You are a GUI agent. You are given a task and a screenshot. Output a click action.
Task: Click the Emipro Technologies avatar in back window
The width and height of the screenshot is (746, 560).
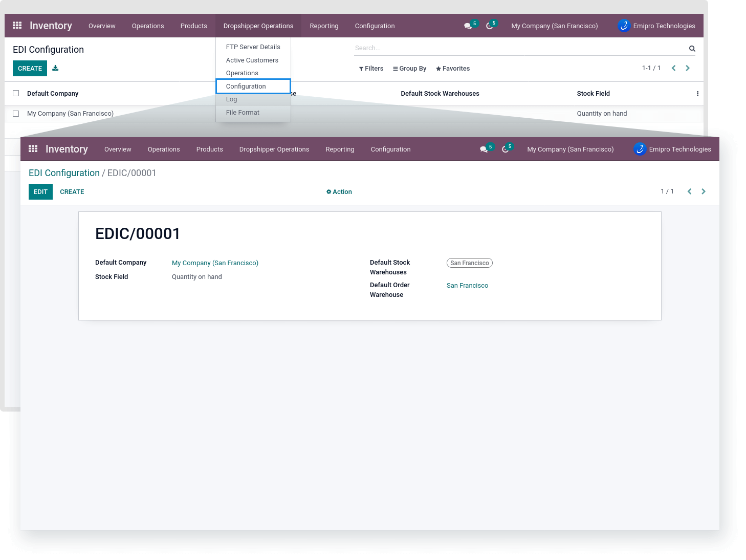click(624, 26)
